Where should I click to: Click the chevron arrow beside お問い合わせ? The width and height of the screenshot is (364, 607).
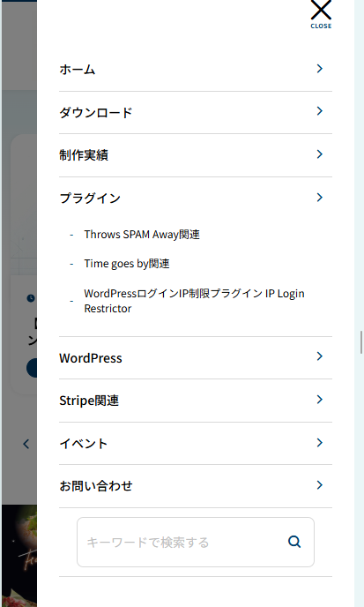tap(320, 485)
